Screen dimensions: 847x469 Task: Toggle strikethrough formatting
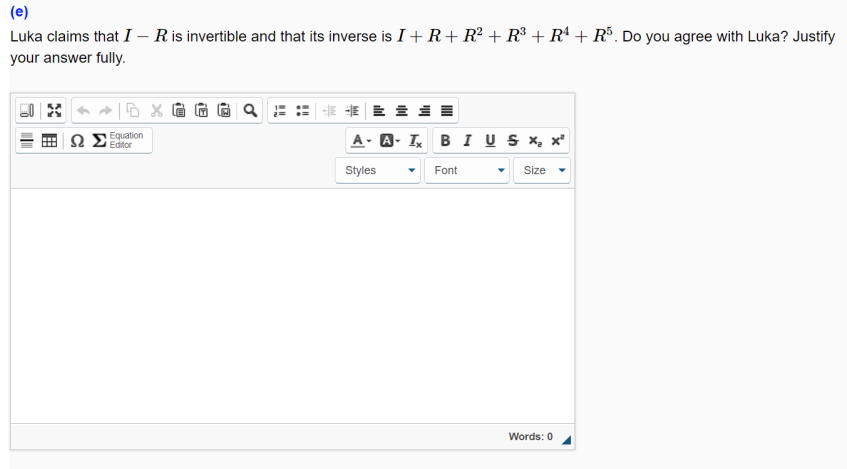tap(513, 140)
